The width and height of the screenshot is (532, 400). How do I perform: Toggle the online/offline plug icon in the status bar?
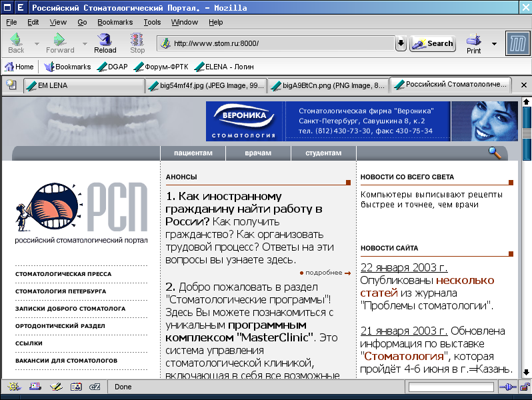pos(507,387)
